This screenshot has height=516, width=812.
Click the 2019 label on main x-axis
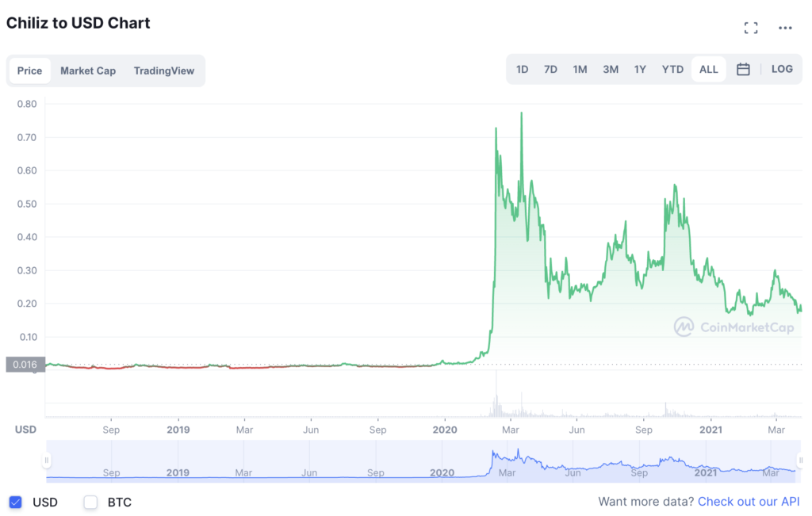tap(178, 430)
